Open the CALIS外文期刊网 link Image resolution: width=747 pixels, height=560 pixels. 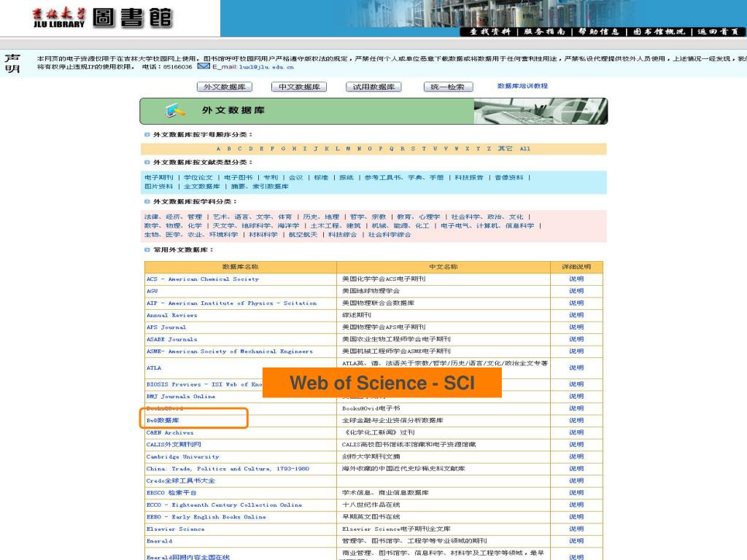(x=174, y=444)
